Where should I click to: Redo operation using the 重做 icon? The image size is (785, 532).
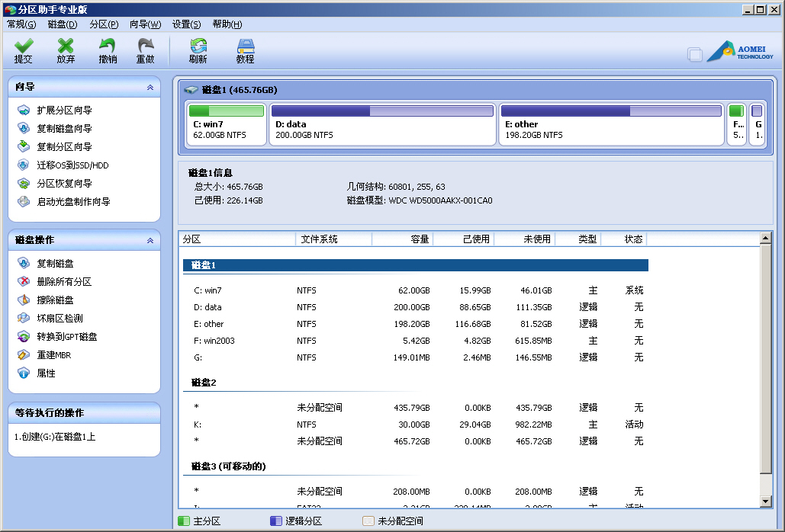coord(145,50)
